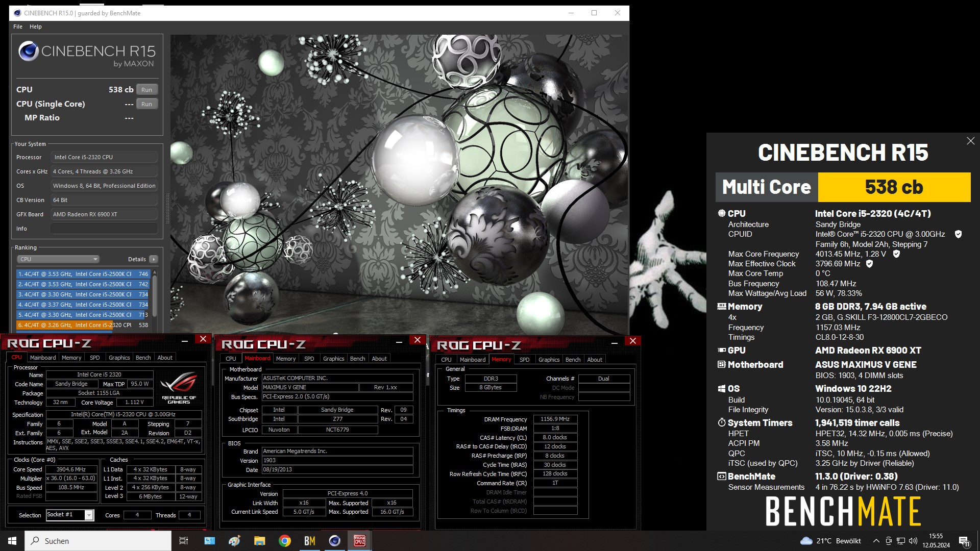The width and height of the screenshot is (980, 551).
Task: Click the DRAM Frequency value 1156.9 MHz
Action: coord(555,419)
